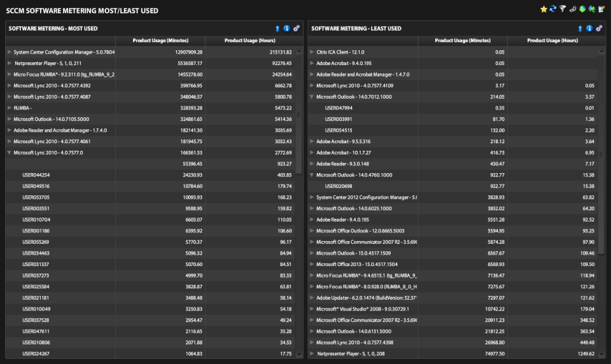Select USER049516 row
The width and height of the screenshot is (611, 364).
point(151,186)
